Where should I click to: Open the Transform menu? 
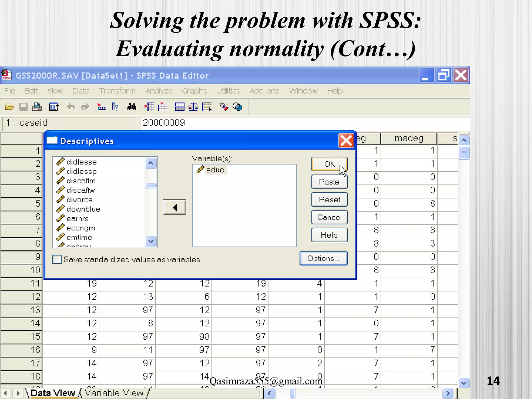pos(117,91)
